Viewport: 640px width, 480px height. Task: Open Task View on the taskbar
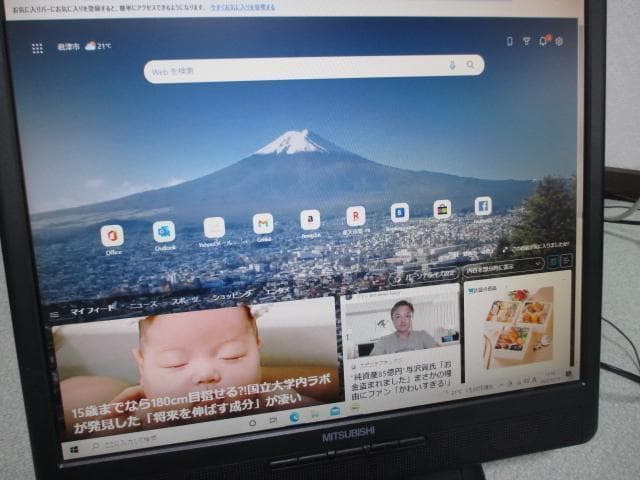click(273, 421)
